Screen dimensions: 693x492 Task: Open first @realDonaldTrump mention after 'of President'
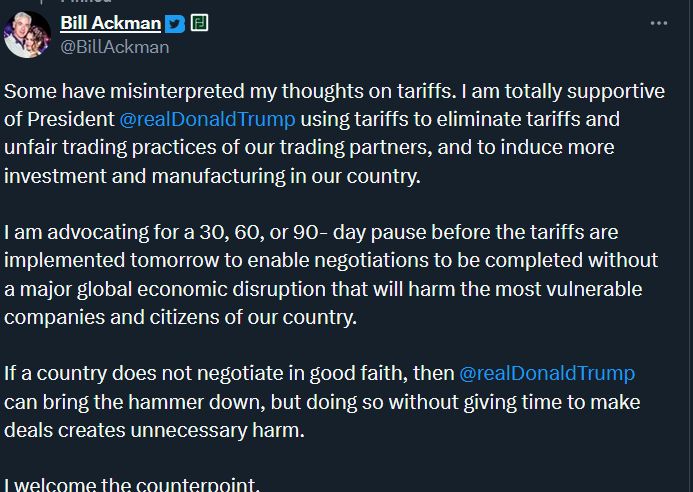pos(207,119)
